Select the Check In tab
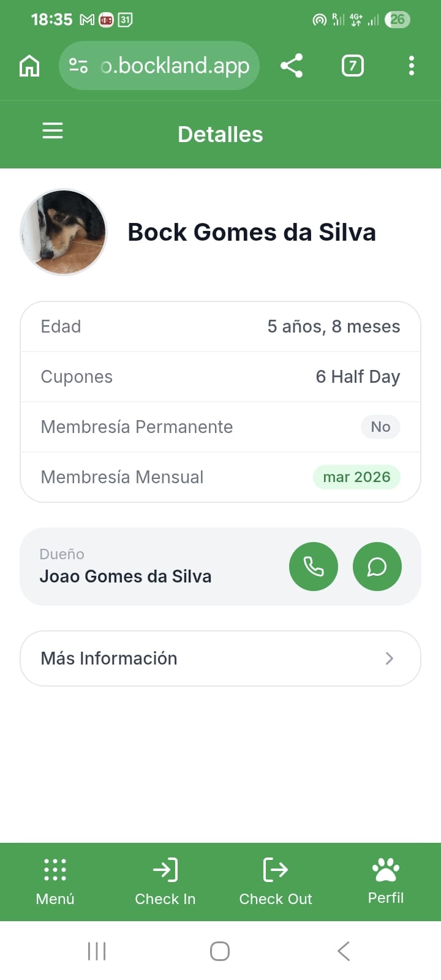Viewport: 441px width, 980px height. pyautogui.click(x=165, y=881)
